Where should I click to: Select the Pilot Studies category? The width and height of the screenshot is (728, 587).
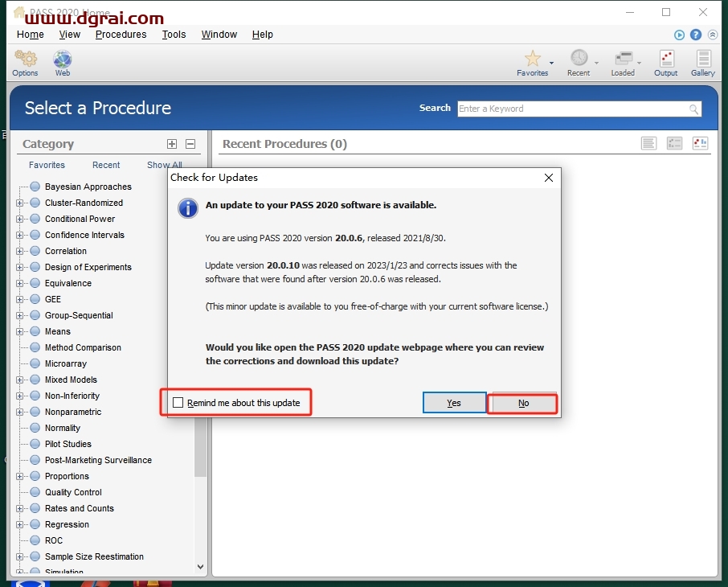point(68,445)
